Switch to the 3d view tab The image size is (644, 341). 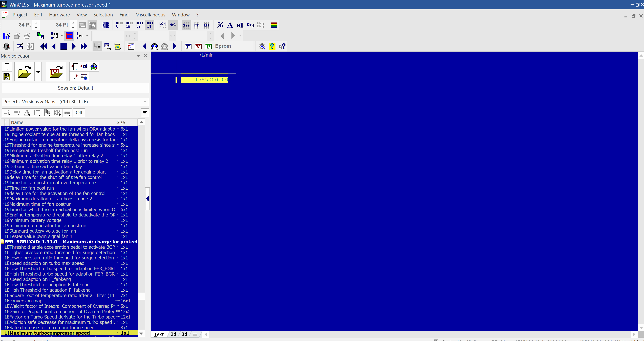click(184, 334)
